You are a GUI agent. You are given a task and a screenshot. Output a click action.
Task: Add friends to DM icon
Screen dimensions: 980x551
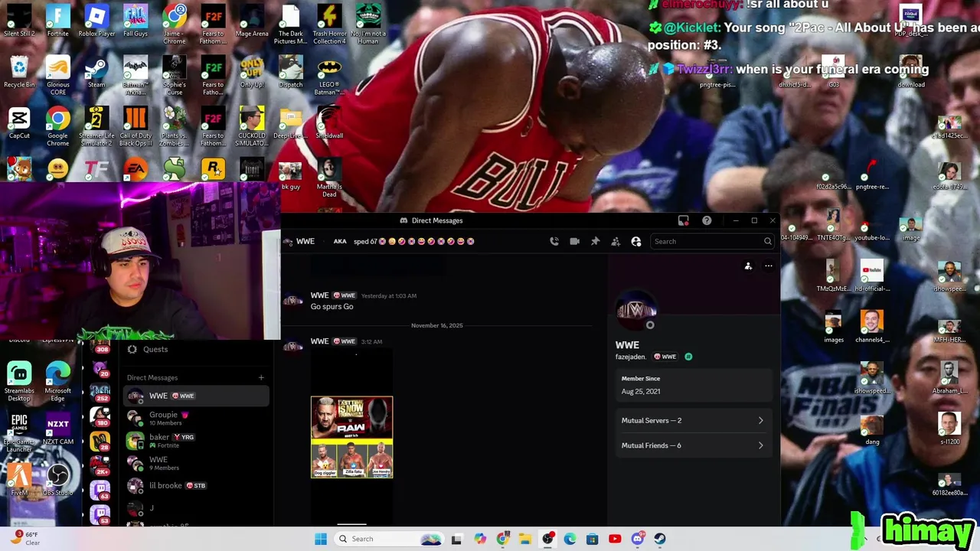[616, 241]
